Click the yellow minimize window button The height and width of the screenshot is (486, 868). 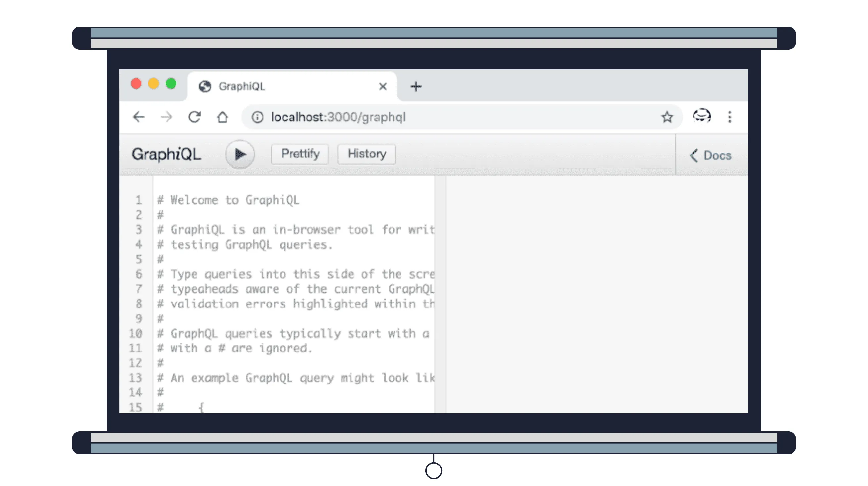pos(154,84)
